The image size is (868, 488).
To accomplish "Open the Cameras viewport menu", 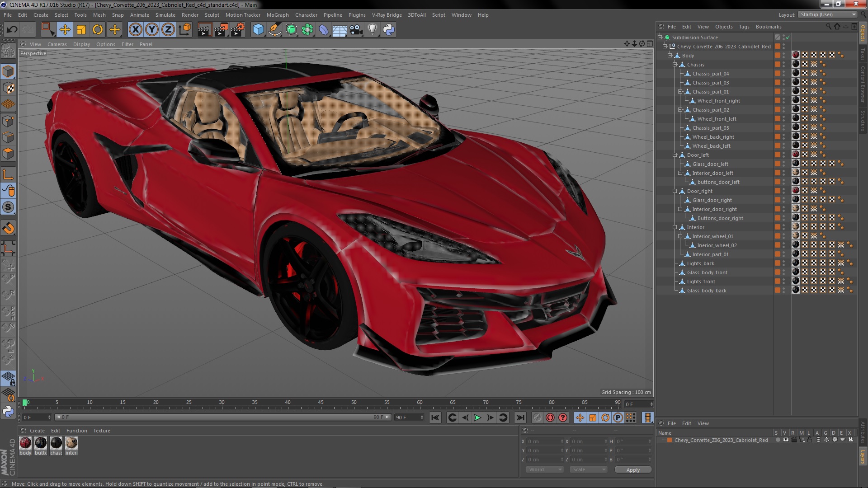I will pyautogui.click(x=57, y=44).
